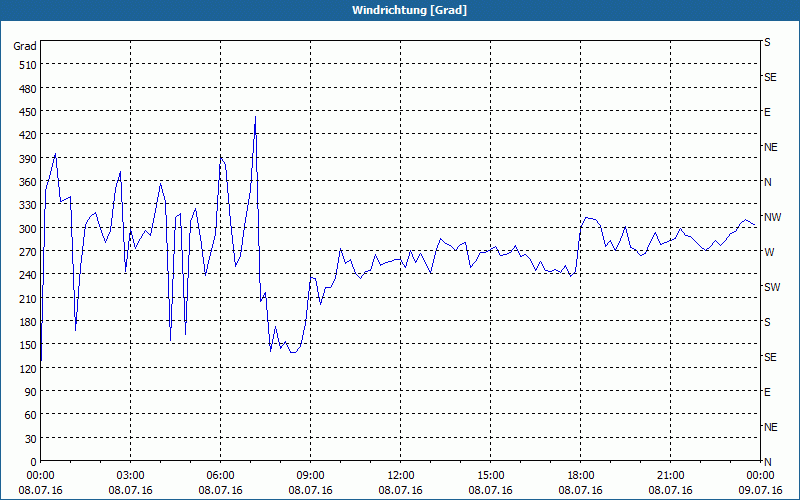The image size is (800, 500).
Task: Click the 450 degree axis label
Action: pos(29,112)
